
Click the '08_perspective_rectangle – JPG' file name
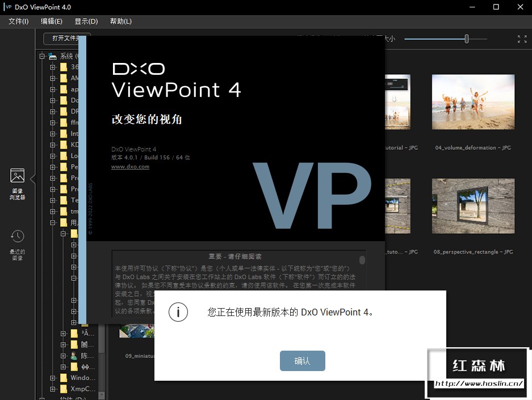[x=473, y=252]
